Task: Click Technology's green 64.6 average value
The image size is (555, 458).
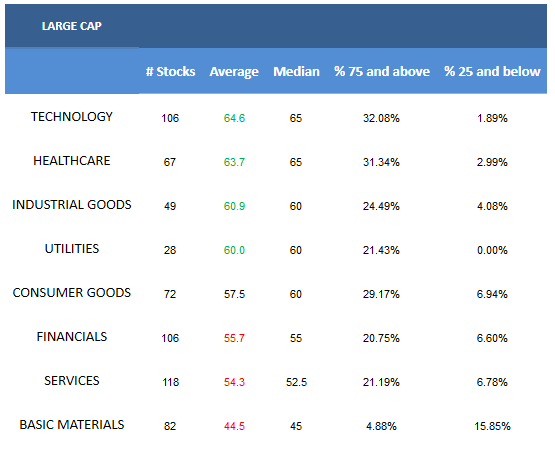Action: tap(234, 118)
